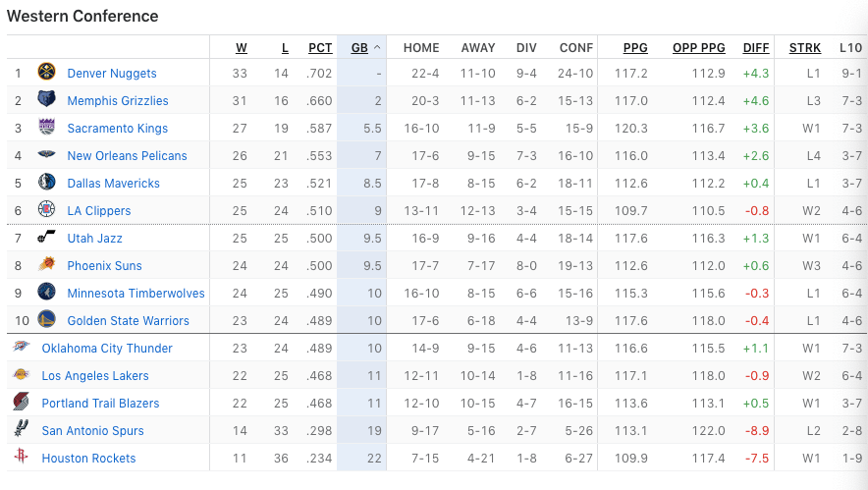Click the Sacramento Kings logo icon
The width and height of the screenshot is (868, 490).
coord(46,127)
